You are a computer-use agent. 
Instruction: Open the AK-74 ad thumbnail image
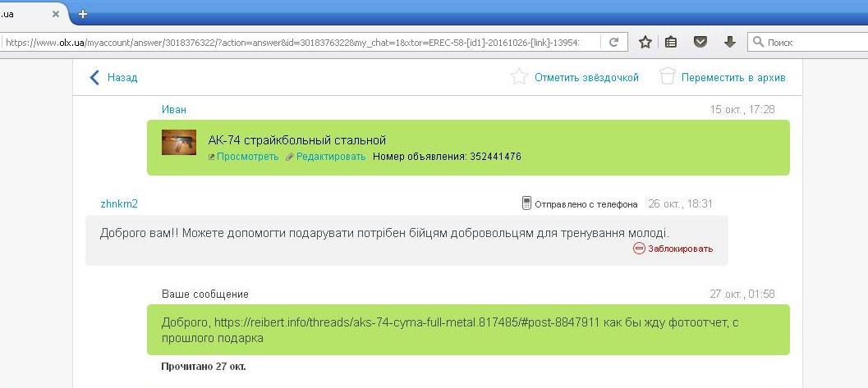tap(179, 143)
